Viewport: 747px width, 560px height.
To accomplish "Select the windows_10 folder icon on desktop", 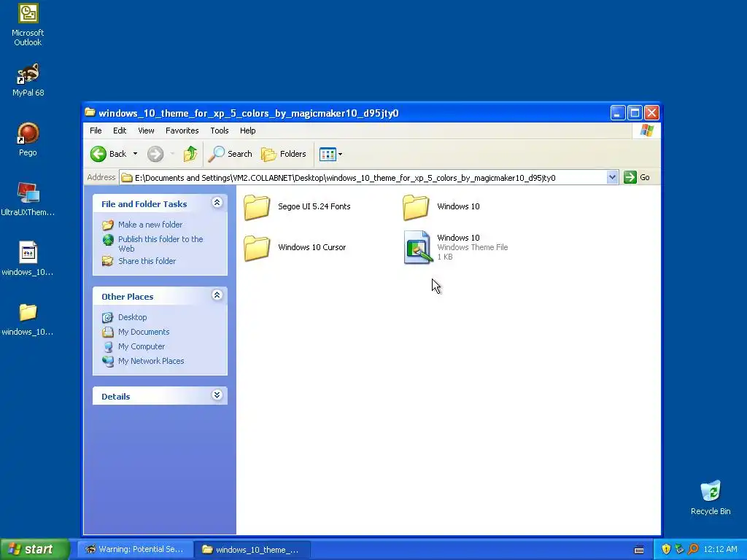I will tap(28, 318).
